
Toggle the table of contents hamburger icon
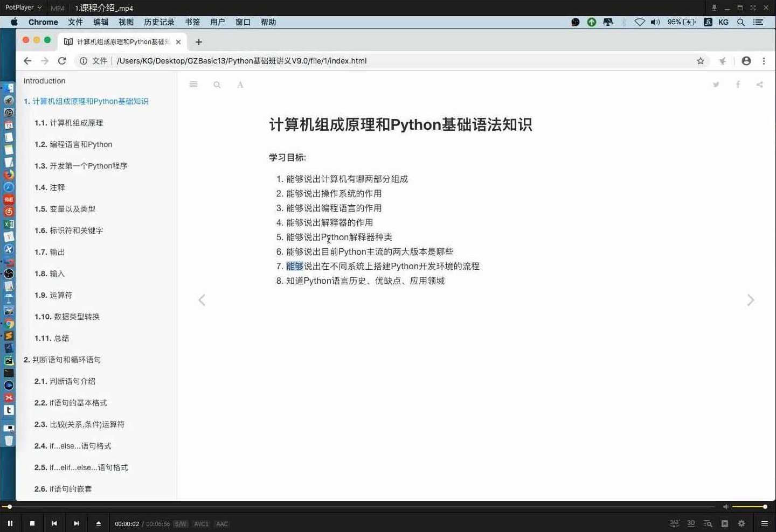point(193,85)
